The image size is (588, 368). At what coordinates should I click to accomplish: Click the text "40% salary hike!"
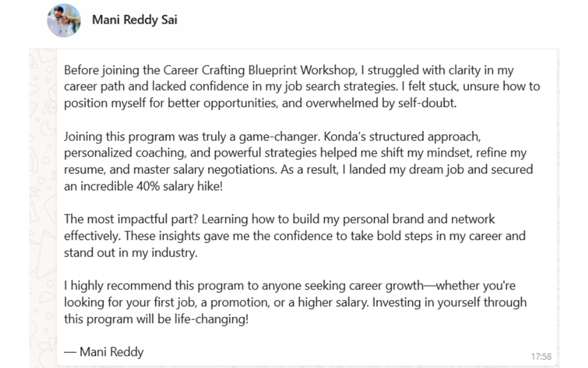(179, 186)
